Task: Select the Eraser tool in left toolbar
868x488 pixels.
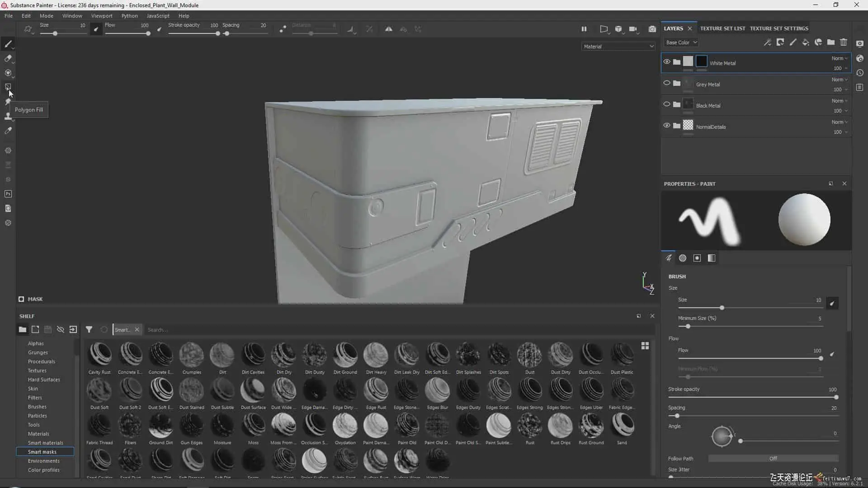Action: tap(8, 58)
